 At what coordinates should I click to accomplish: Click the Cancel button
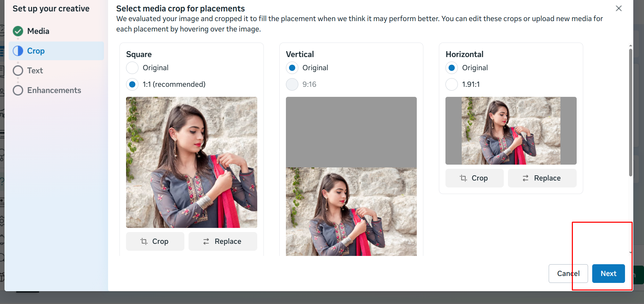pyautogui.click(x=568, y=274)
